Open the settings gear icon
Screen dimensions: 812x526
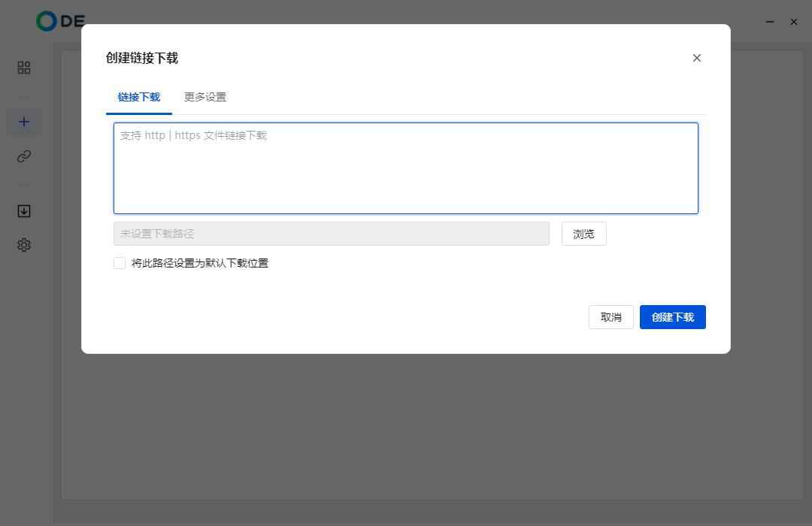[x=23, y=245]
